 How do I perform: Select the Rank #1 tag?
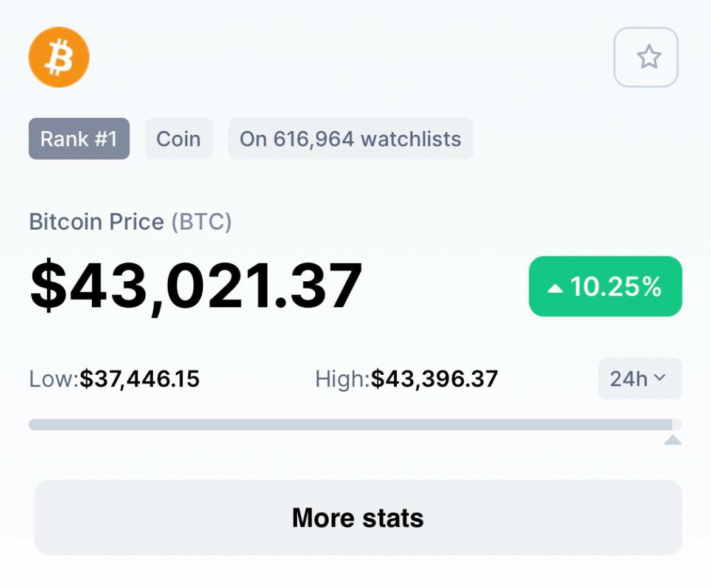(x=79, y=138)
